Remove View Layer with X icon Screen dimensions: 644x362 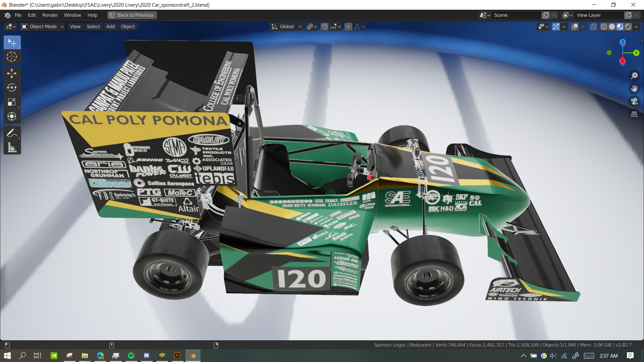tap(637, 15)
